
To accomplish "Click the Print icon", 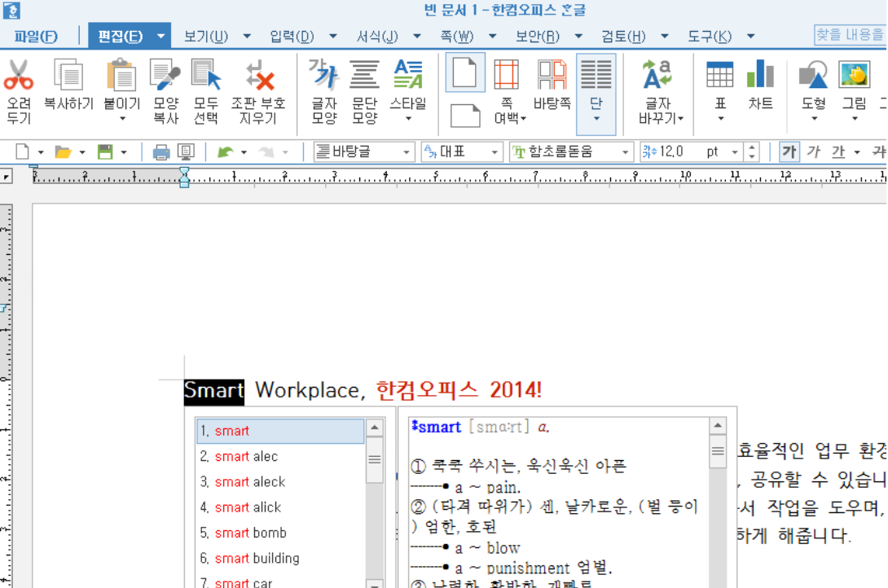I will 160,151.
